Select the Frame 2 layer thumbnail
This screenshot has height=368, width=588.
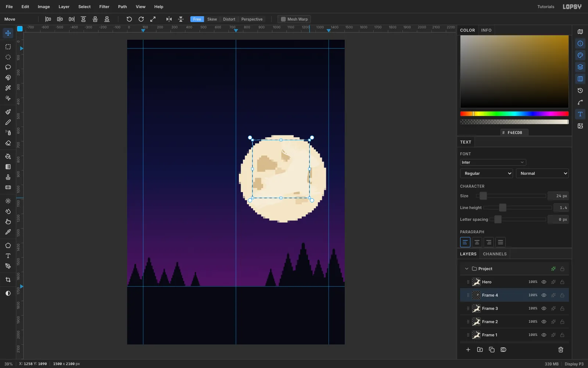point(476,322)
